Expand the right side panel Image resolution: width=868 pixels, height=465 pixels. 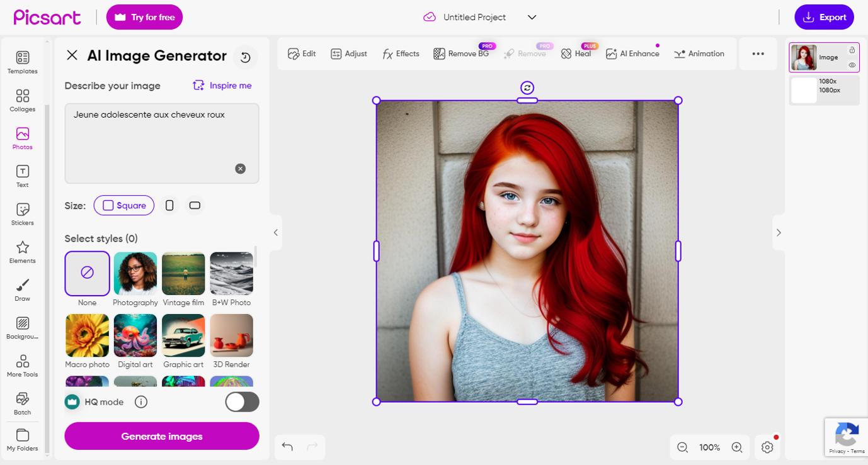point(779,232)
